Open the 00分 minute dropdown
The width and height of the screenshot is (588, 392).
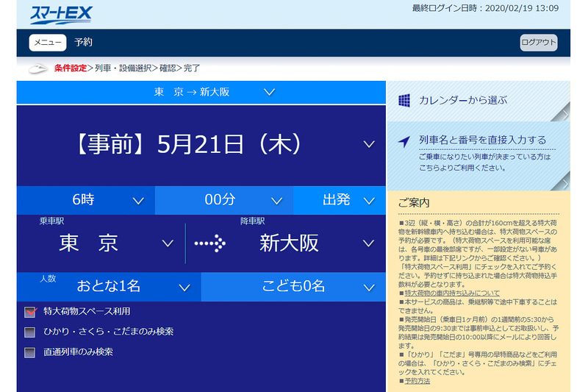tap(224, 200)
